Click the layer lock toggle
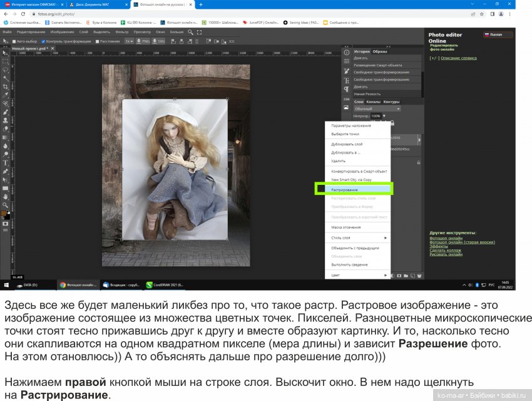The image size is (532, 401). pos(393,124)
